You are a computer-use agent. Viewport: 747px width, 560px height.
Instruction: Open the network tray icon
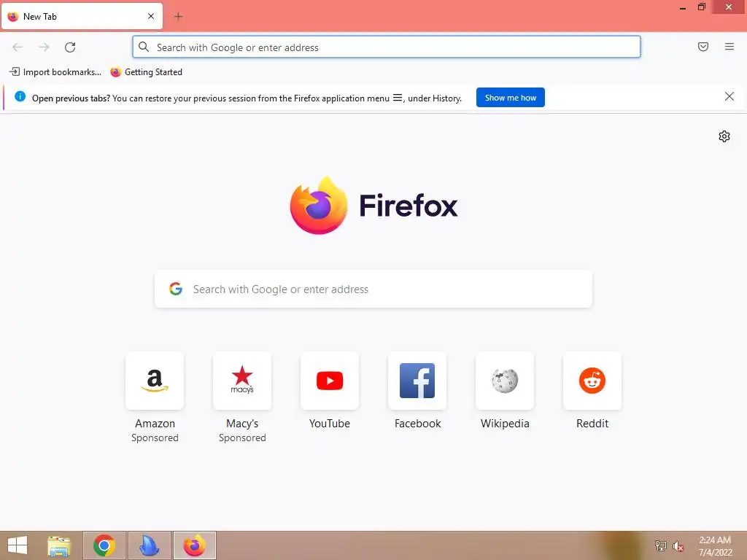tap(660, 546)
